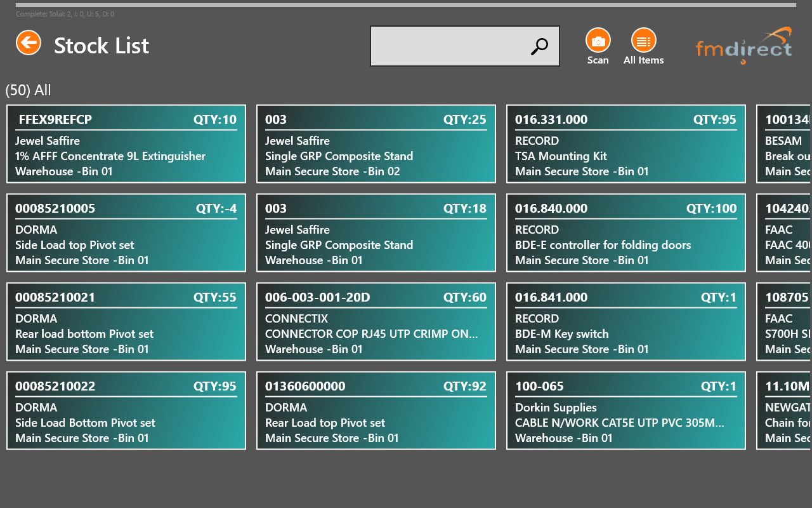Click the "QTY:55" value
The width and height of the screenshot is (812, 508).
pos(215,297)
